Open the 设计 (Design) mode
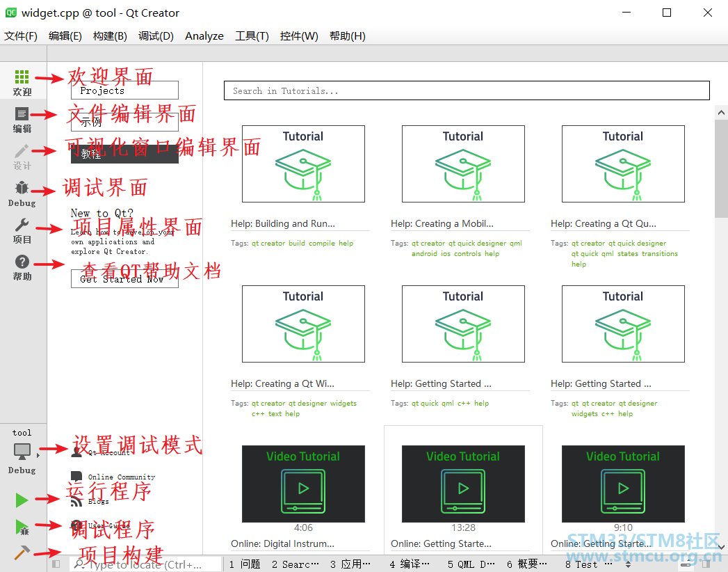 [22, 157]
